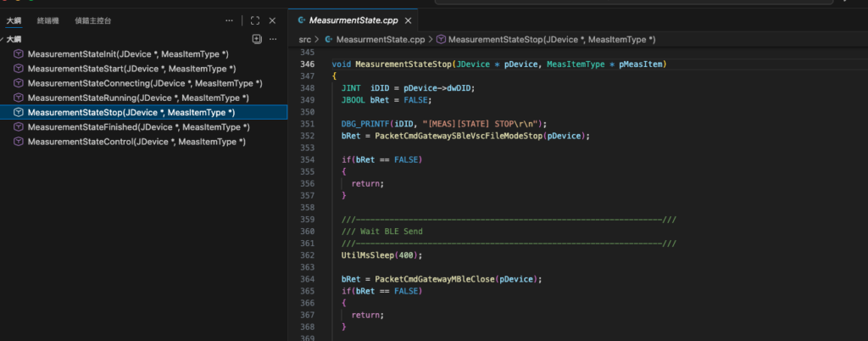The image size is (868, 341).
Task: Collapse the 大綱 outline section
Action: tap(14, 39)
